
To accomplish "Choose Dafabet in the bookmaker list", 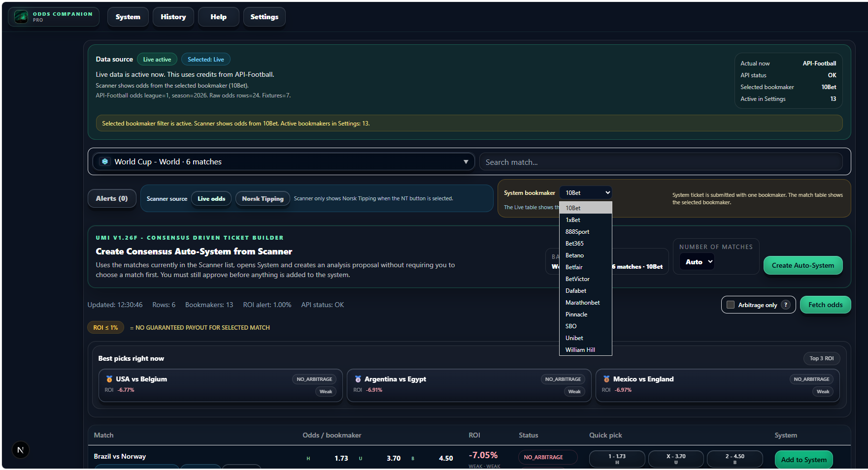I will point(586,291).
